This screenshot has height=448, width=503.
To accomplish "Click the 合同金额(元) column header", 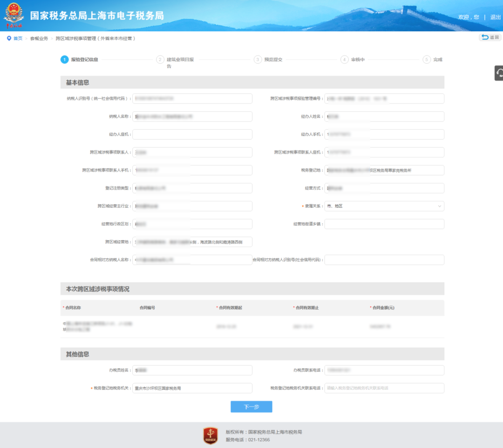I will (383, 308).
